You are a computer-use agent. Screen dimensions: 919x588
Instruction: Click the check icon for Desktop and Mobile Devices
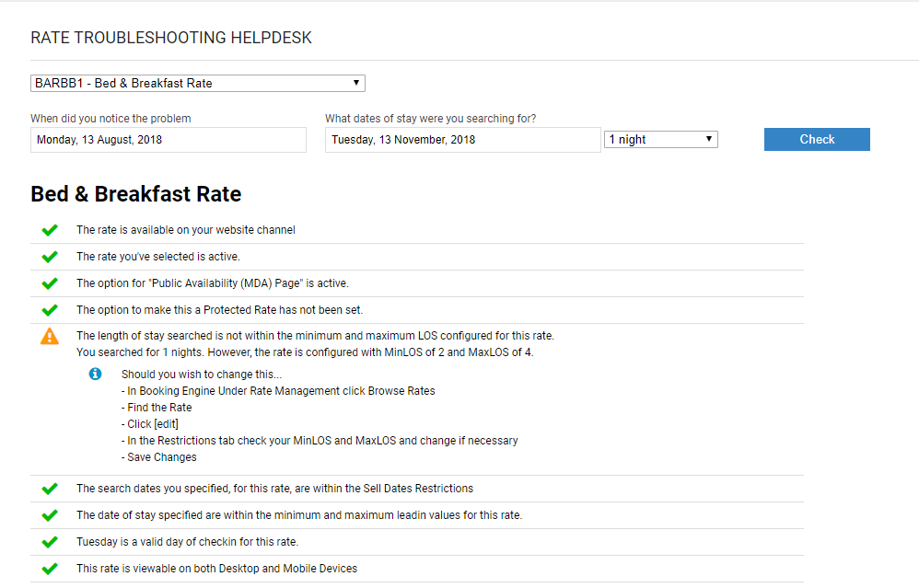[x=50, y=569]
